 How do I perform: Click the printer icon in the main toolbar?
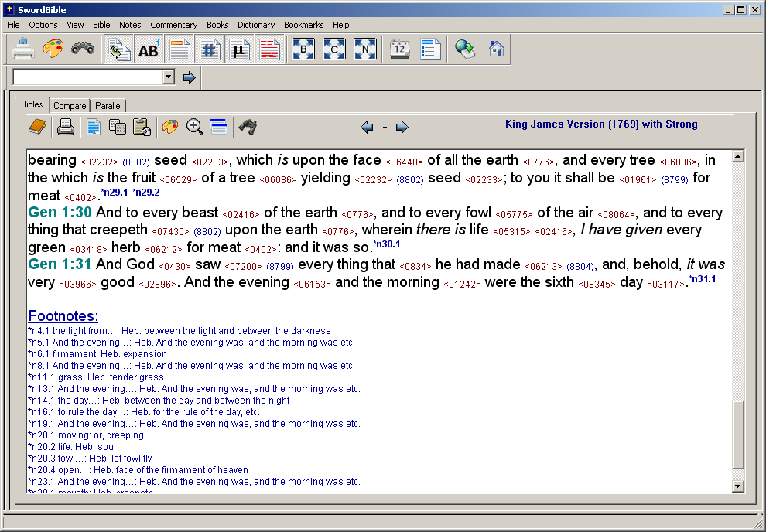coord(23,49)
